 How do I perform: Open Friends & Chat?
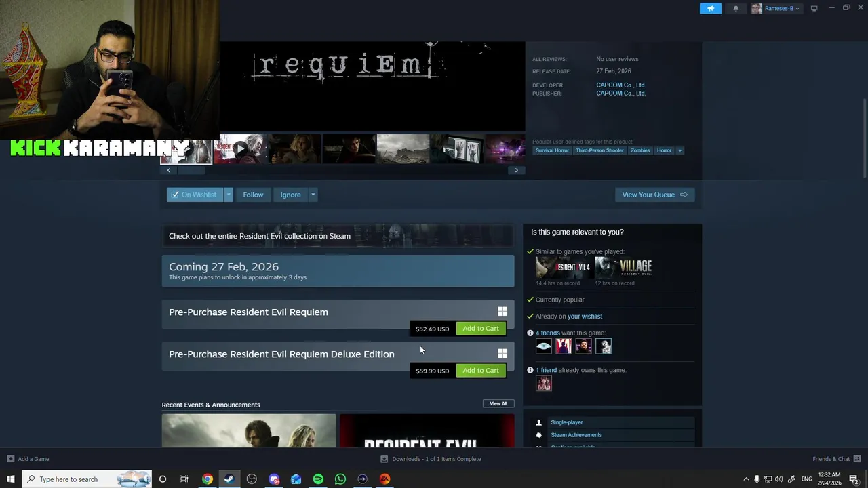pyautogui.click(x=837, y=459)
